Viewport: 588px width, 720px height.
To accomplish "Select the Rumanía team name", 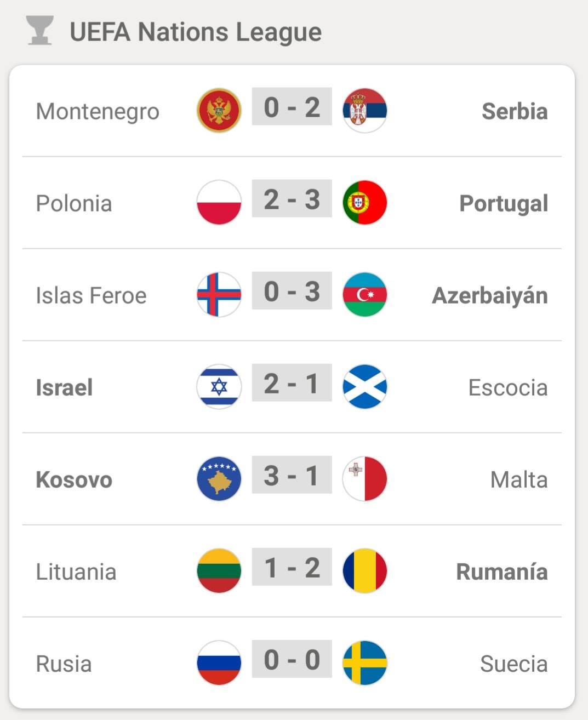I will click(502, 572).
